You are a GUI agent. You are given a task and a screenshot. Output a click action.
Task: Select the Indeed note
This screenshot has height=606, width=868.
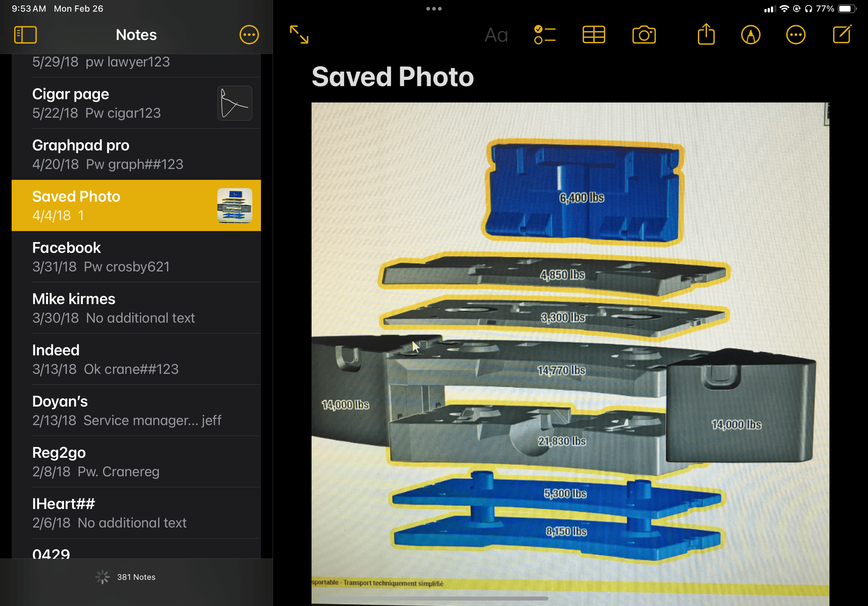tap(136, 359)
